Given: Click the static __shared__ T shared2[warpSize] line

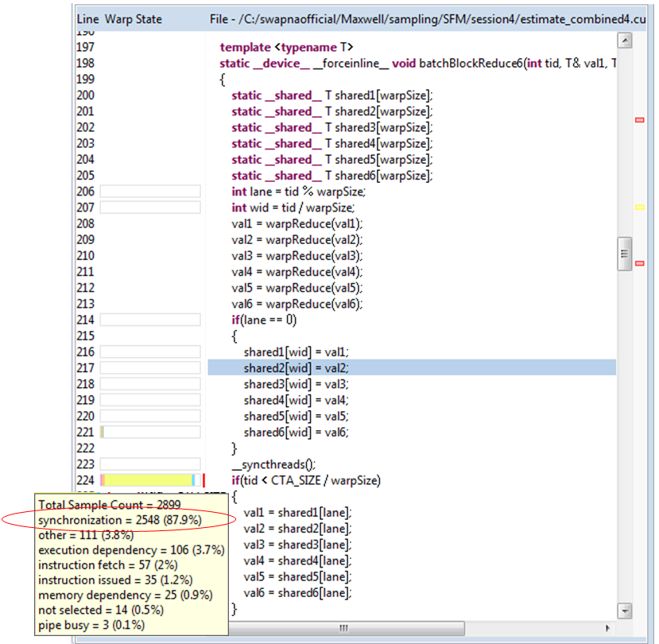Looking at the screenshot, I should tap(332, 111).
